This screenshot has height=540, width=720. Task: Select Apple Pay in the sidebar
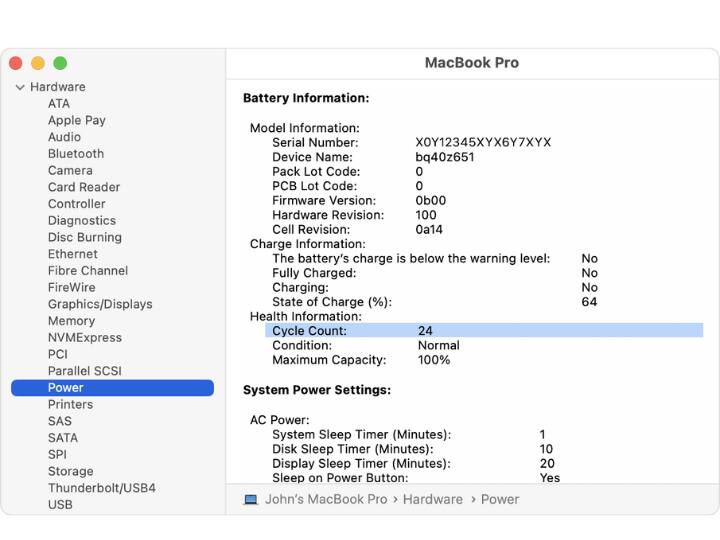tap(77, 120)
